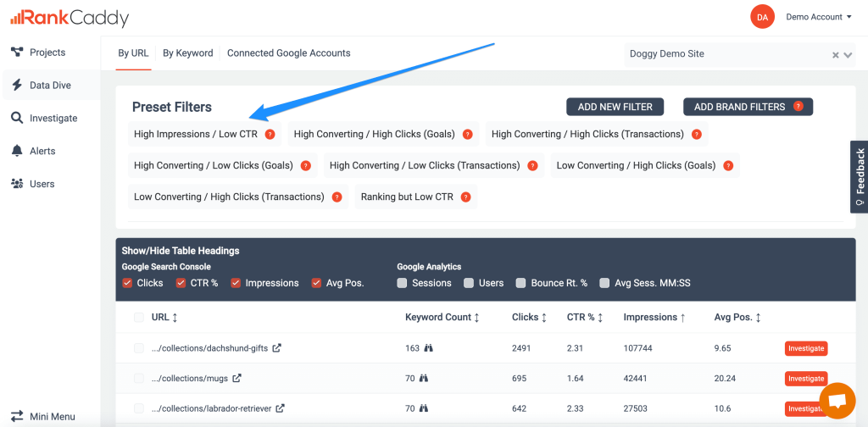This screenshot has width=868, height=427.
Task: Click help icon for High Converting / Low Clicks (Goals)
Action: pyautogui.click(x=305, y=165)
